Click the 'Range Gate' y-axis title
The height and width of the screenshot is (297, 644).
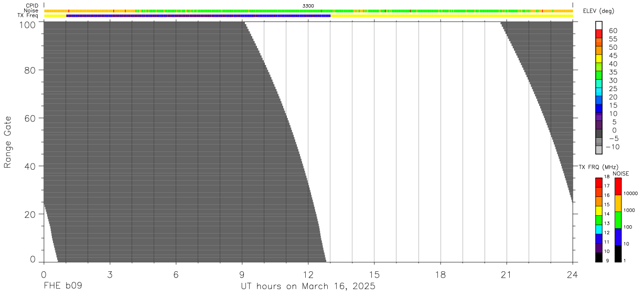[8, 142]
